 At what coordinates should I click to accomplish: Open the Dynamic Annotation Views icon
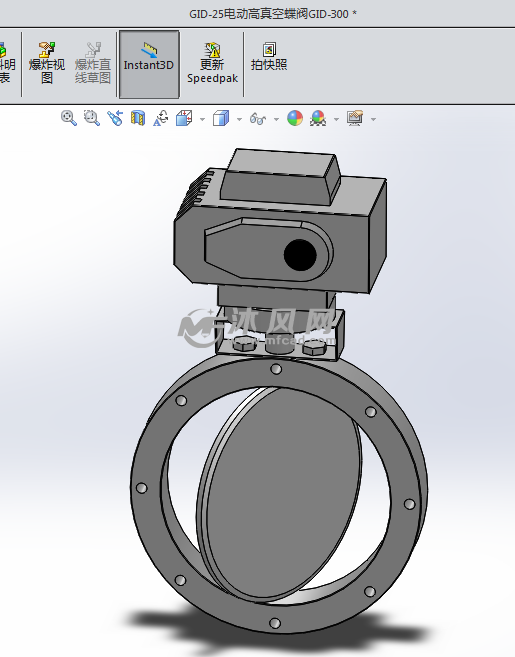tap(160, 118)
